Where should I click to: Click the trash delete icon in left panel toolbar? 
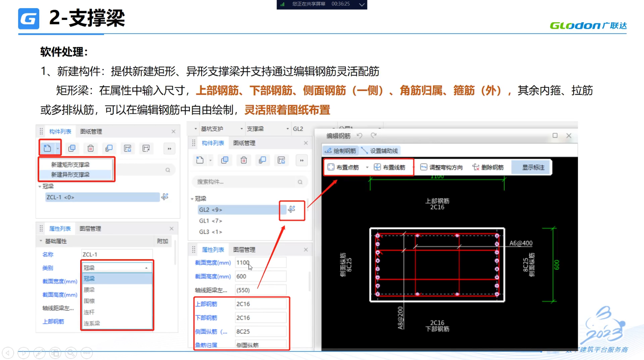coord(91,148)
